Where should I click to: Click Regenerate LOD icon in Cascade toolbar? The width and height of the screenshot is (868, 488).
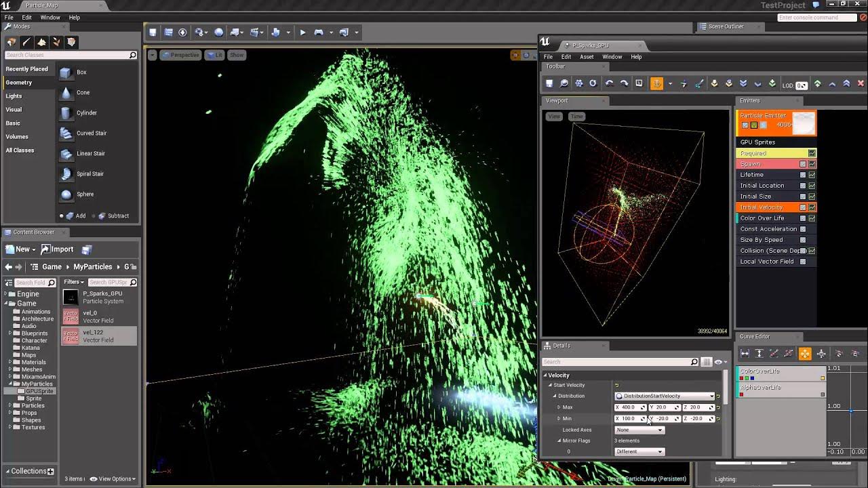714,83
